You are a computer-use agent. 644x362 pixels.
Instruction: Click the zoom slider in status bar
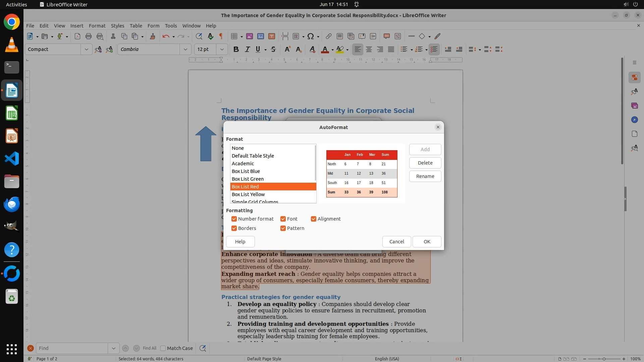pos(604,359)
